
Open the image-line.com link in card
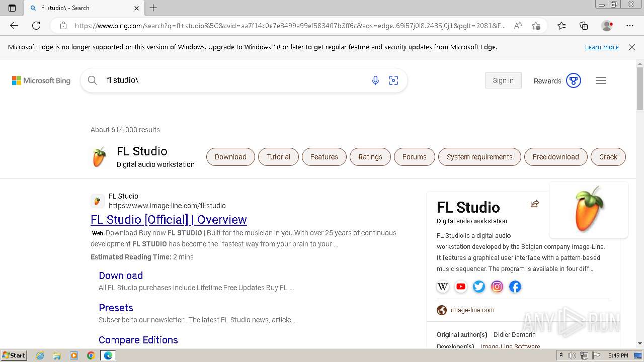tap(472, 310)
